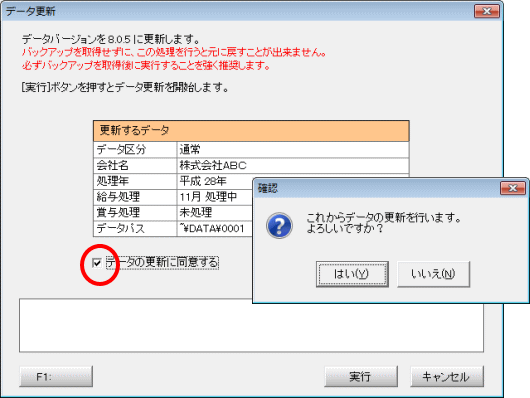Click the 賞与処理 row label

click(x=135, y=213)
